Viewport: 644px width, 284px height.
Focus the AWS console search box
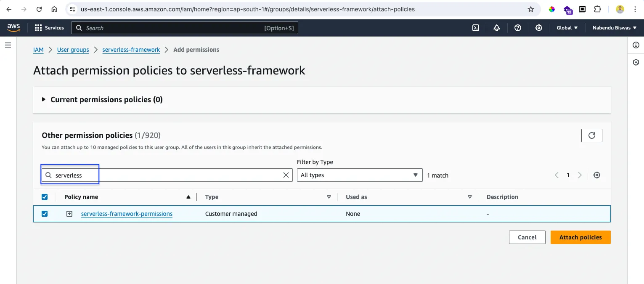(185, 28)
